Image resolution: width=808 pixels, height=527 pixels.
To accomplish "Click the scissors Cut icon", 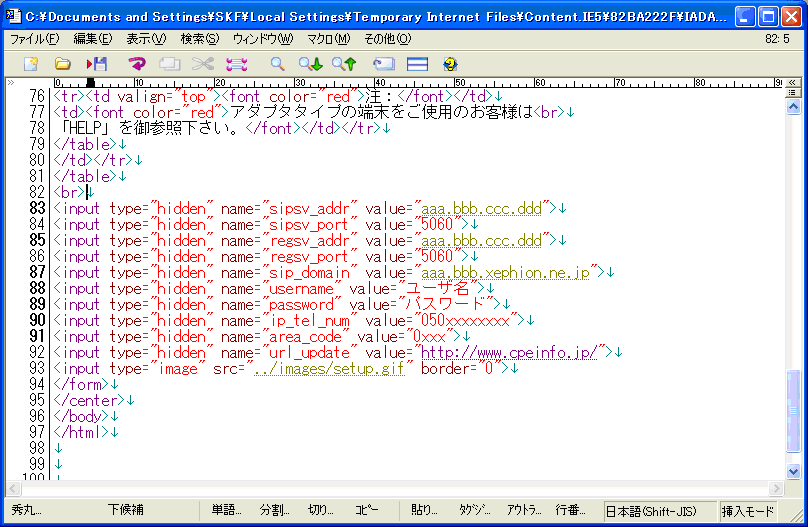I will coord(203,64).
